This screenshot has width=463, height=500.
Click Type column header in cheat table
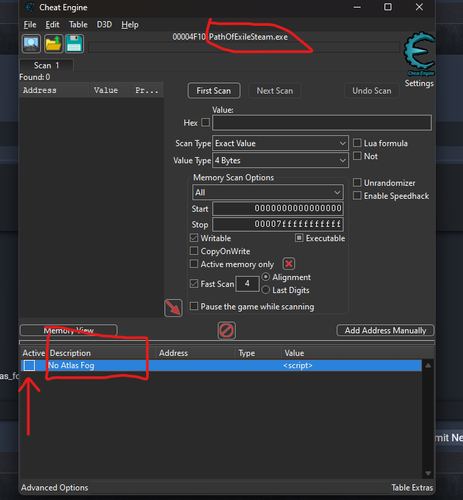259,353
